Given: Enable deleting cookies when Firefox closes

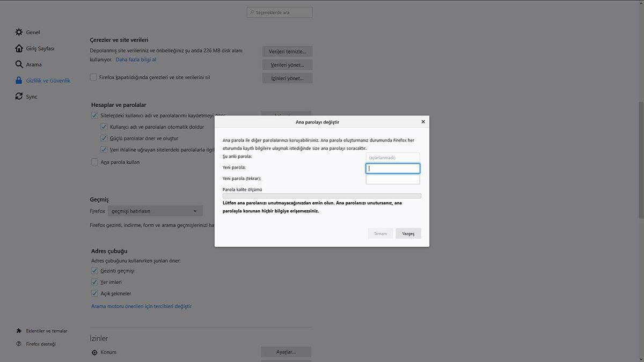Looking at the screenshot, I should tap(93, 77).
